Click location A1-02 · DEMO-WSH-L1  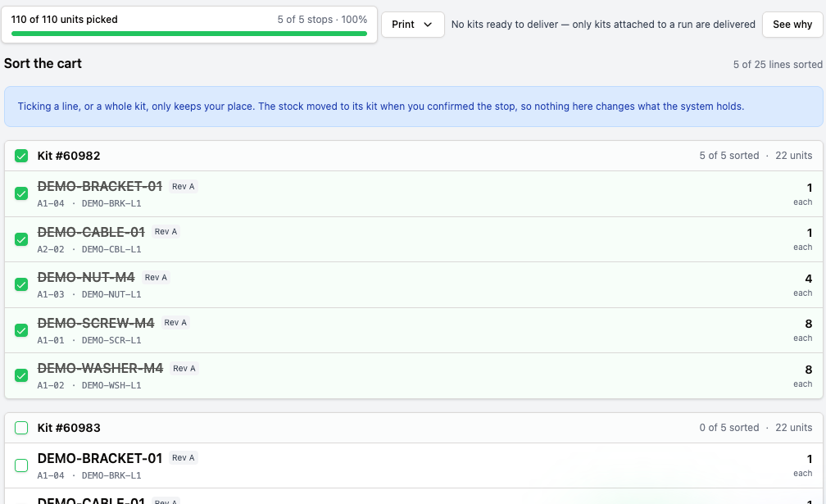point(89,385)
